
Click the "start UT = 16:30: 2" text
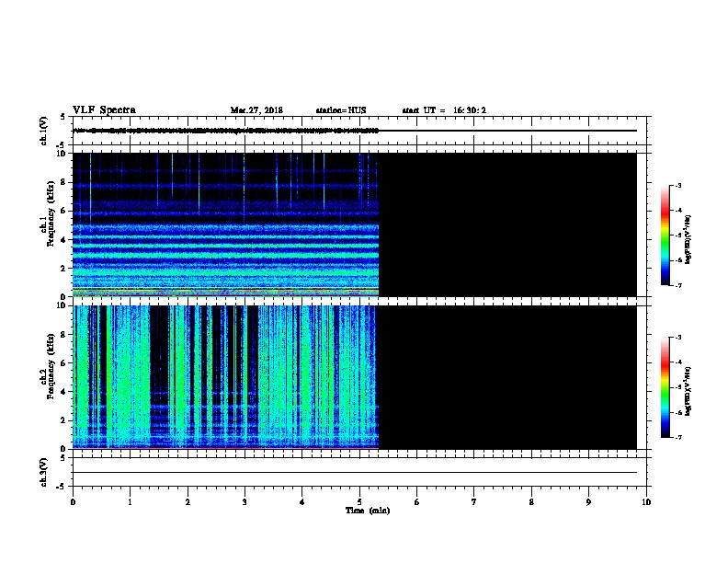point(444,110)
